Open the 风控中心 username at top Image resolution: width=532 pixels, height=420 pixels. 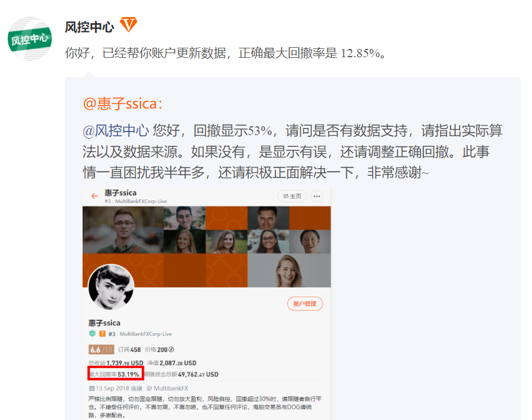click(x=90, y=27)
